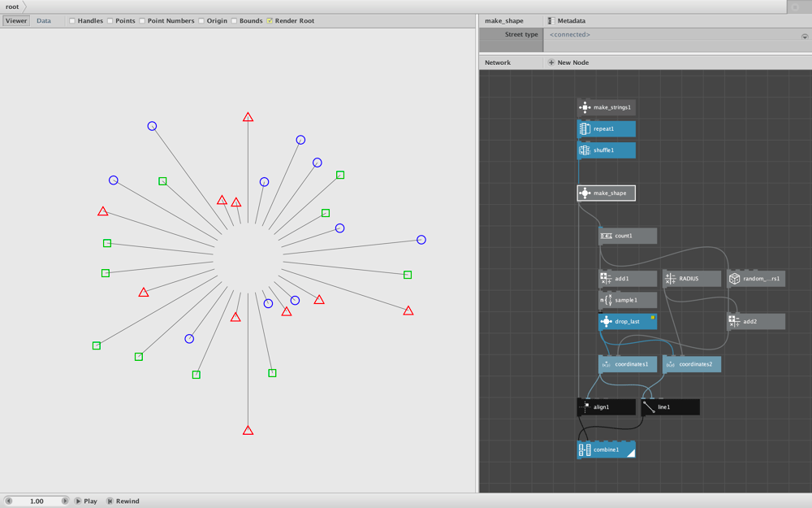The height and width of the screenshot is (508, 812).
Task: Click the Rewind label
Action: (x=127, y=501)
